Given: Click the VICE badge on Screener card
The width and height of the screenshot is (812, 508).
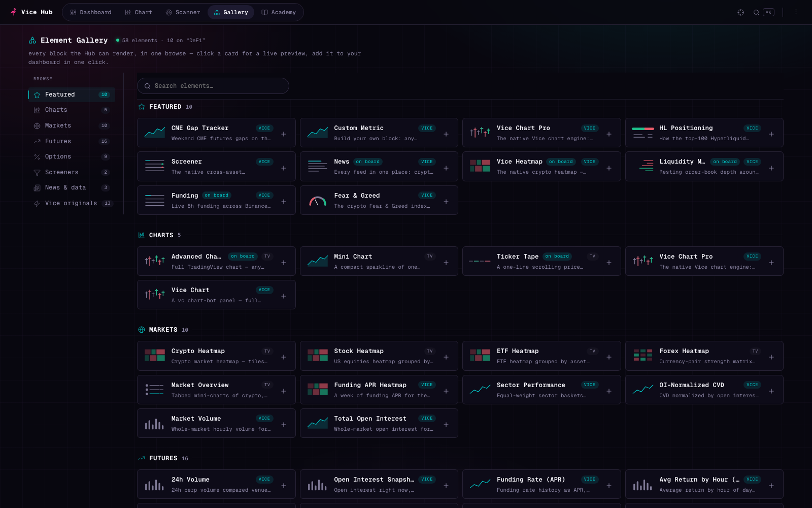Looking at the screenshot, I should point(264,162).
